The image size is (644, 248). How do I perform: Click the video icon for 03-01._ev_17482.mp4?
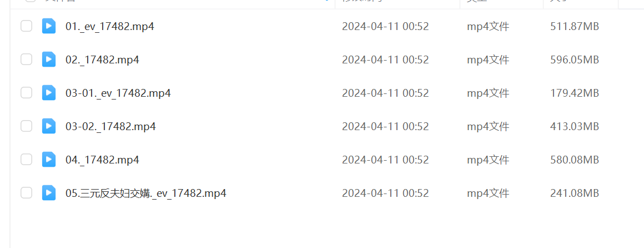pyautogui.click(x=49, y=93)
